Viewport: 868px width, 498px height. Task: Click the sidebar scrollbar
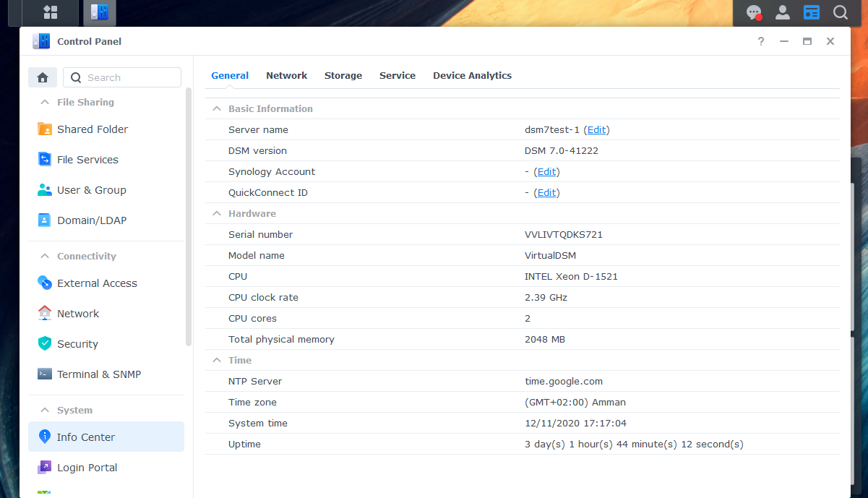coord(189,217)
